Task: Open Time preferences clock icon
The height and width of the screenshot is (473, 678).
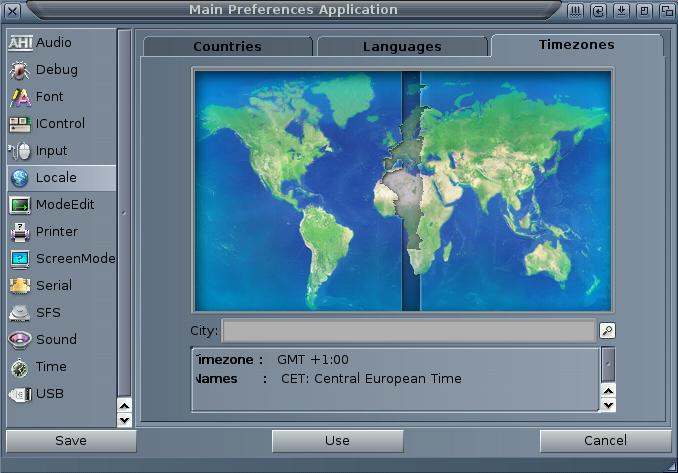Action: coord(20,368)
